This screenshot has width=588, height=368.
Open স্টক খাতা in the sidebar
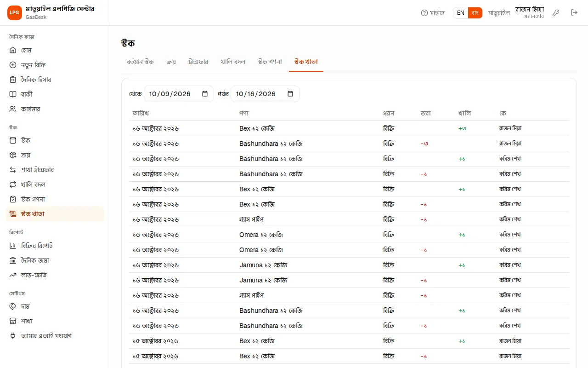coord(55,214)
